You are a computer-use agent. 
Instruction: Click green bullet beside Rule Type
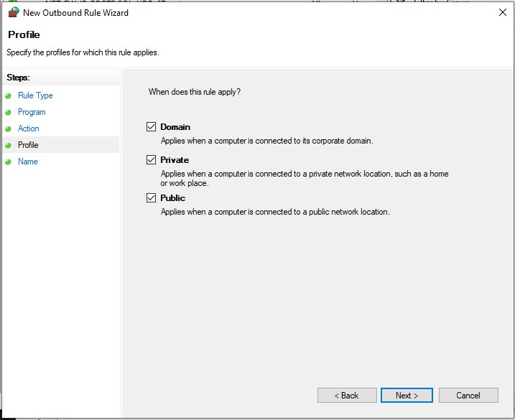click(x=8, y=96)
